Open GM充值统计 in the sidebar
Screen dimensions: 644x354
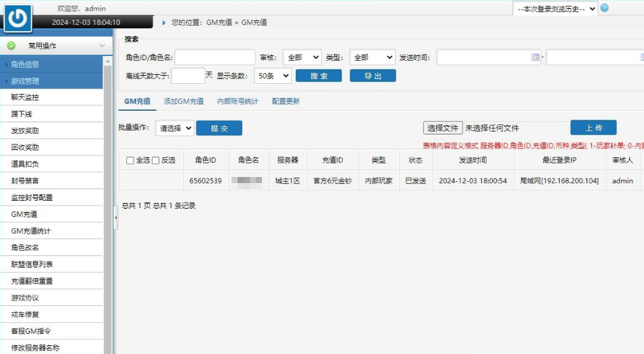pos(51,230)
